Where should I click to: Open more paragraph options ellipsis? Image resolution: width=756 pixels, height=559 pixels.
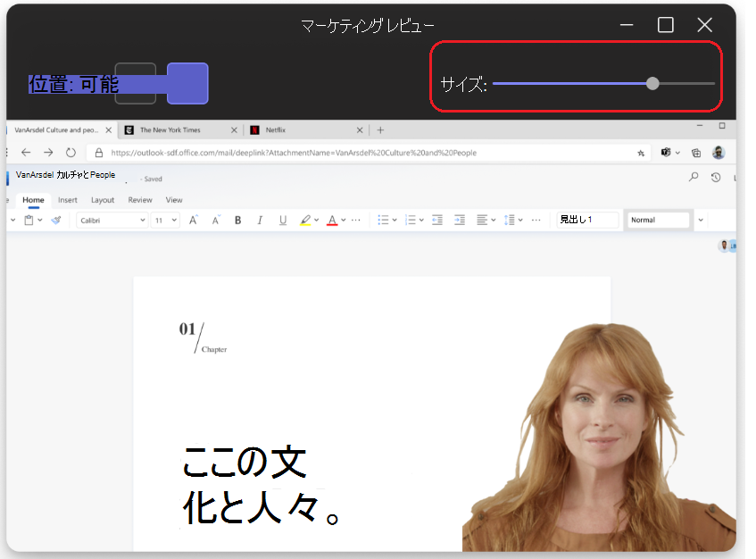coord(536,220)
